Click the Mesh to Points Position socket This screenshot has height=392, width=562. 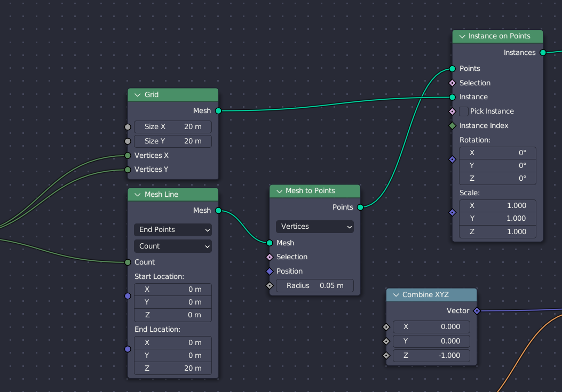270,271
